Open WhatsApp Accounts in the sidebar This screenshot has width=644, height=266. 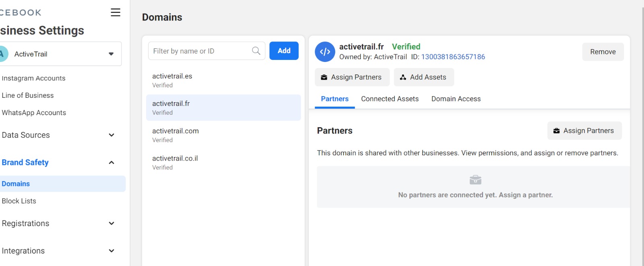34,113
